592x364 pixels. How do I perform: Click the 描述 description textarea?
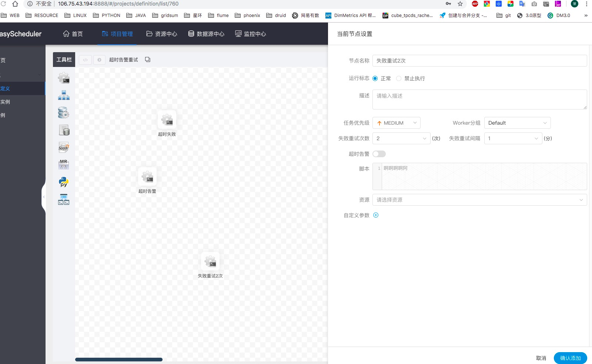[480, 100]
